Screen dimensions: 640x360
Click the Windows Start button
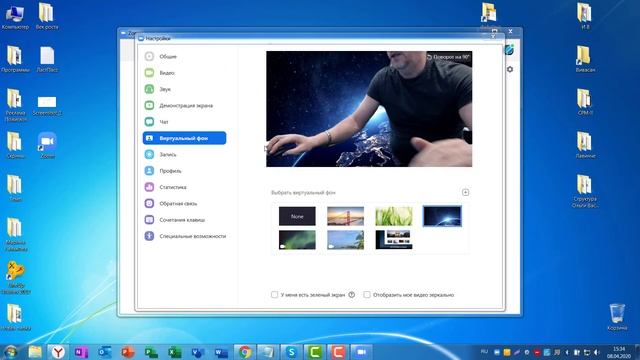tap(10, 352)
